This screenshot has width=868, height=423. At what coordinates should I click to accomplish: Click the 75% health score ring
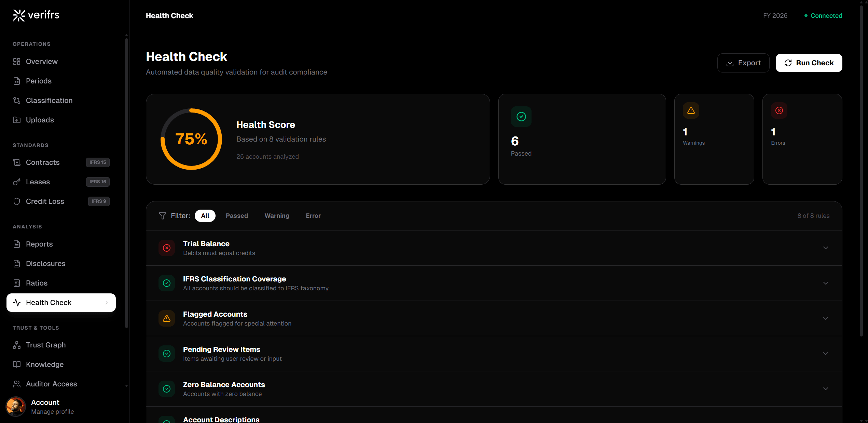point(191,139)
